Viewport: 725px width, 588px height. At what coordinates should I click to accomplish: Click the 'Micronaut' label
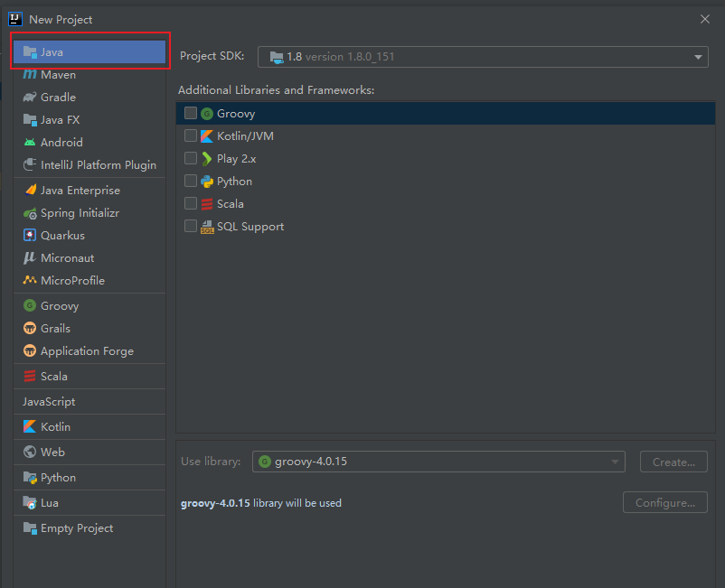68,257
